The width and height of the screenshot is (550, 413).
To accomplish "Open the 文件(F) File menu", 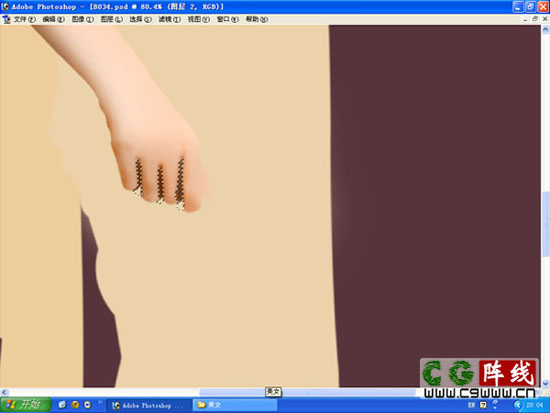I will point(25,19).
